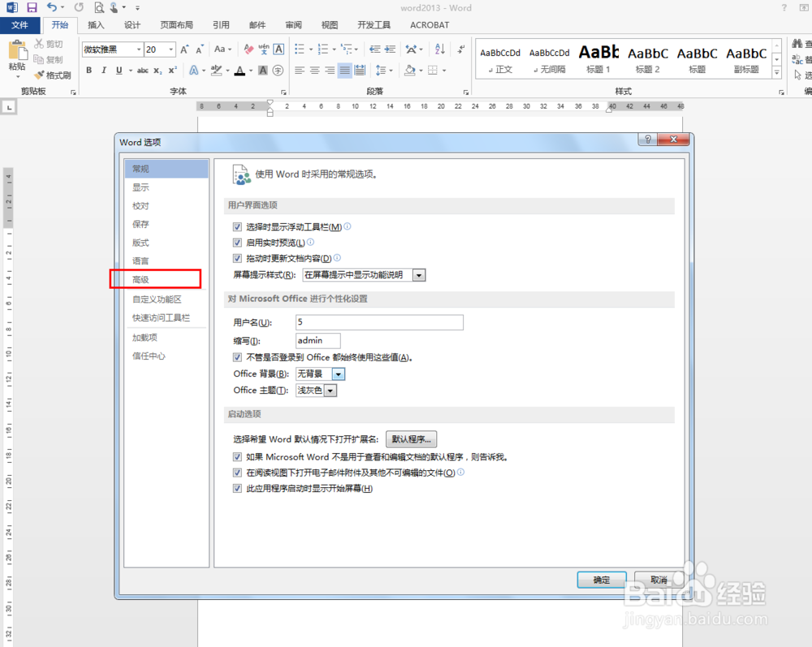This screenshot has width=812, height=647.
Task: Toggle Underline formatting button
Action: click(119, 71)
